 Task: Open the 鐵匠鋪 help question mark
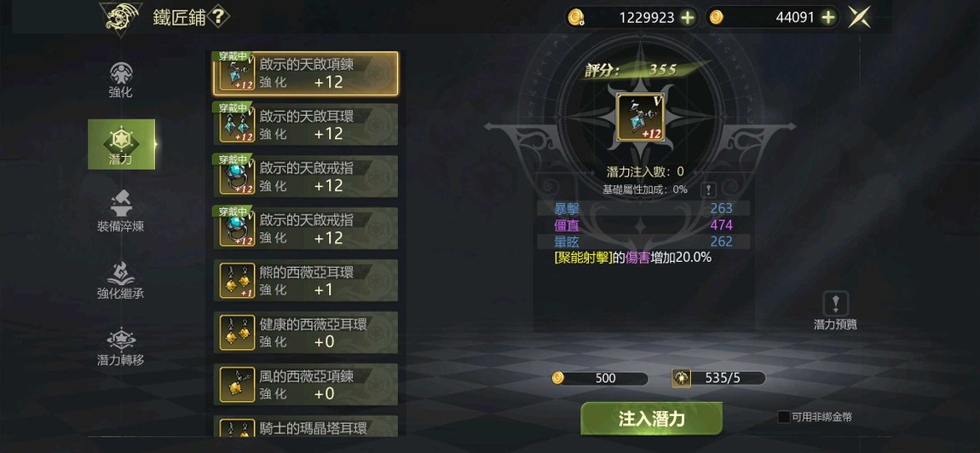click(217, 17)
